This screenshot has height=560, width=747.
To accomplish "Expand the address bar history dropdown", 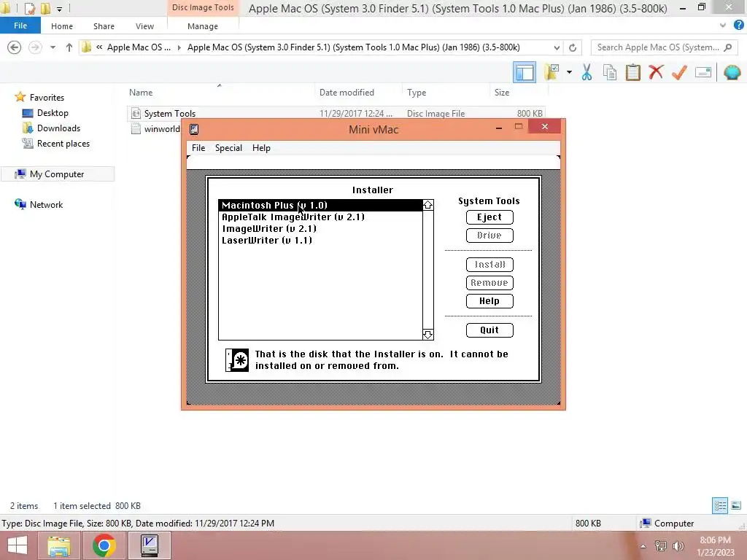I will [557, 47].
